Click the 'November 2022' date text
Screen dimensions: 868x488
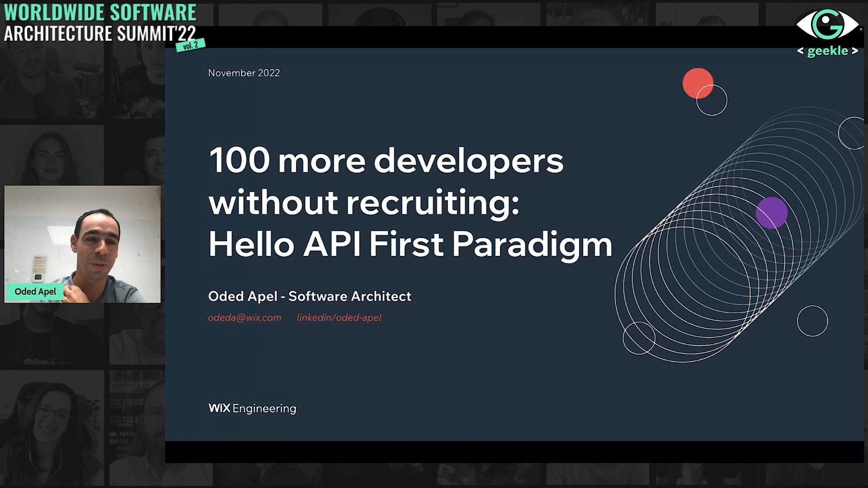point(244,73)
